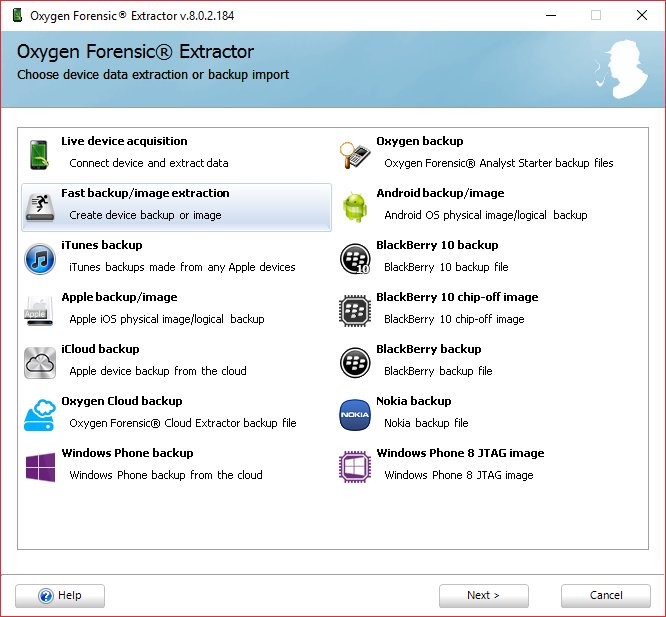Click 'Oxygen Forensic® Cloud Extractor backup file'
Image resolution: width=666 pixels, height=617 pixels.
coord(183,423)
